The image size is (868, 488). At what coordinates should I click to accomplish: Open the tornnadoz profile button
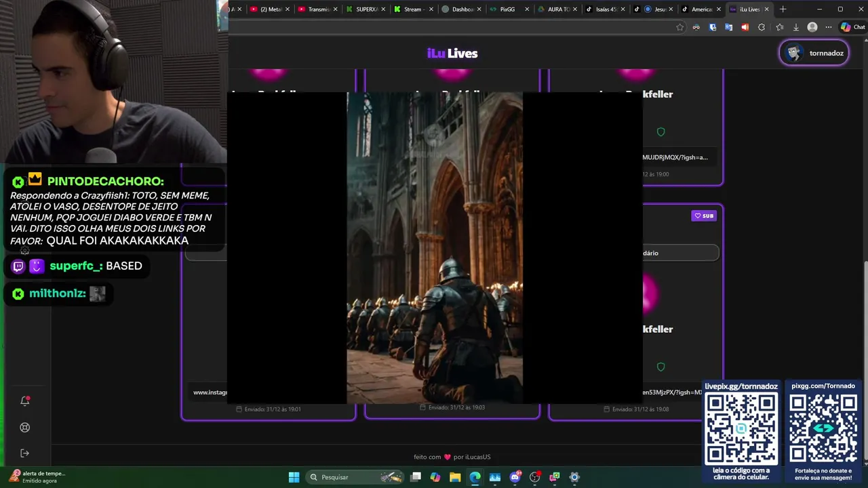814,53
